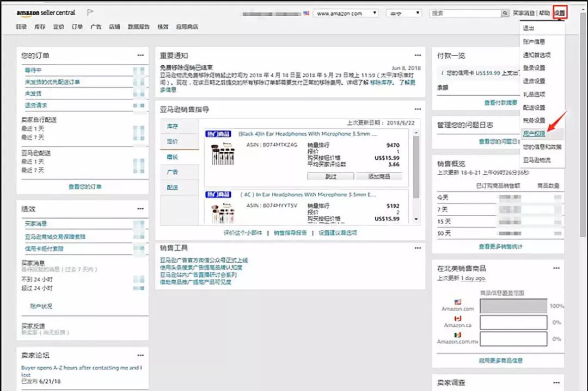The width and height of the screenshot is (588, 391).
Task: Click the sales coaching list scrollbar thumb
Action: [416, 167]
